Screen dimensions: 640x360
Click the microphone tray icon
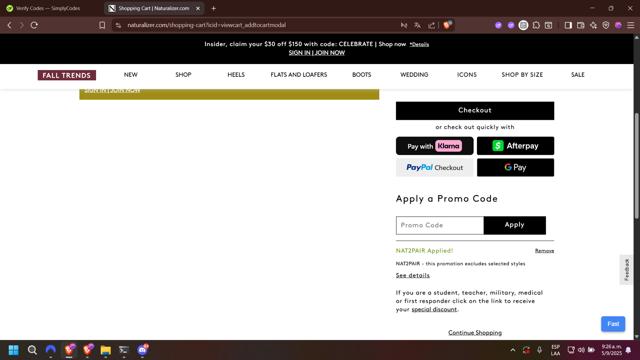pyautogui.click(x=540, y=350)
